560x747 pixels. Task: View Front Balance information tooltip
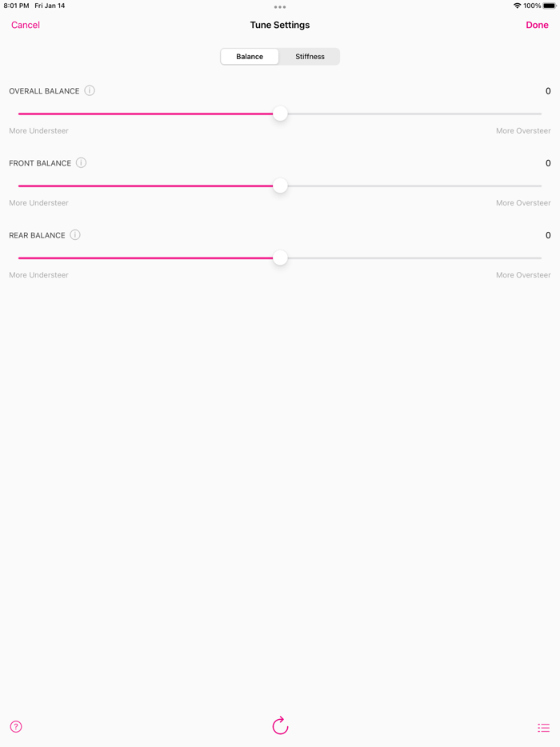81,162
